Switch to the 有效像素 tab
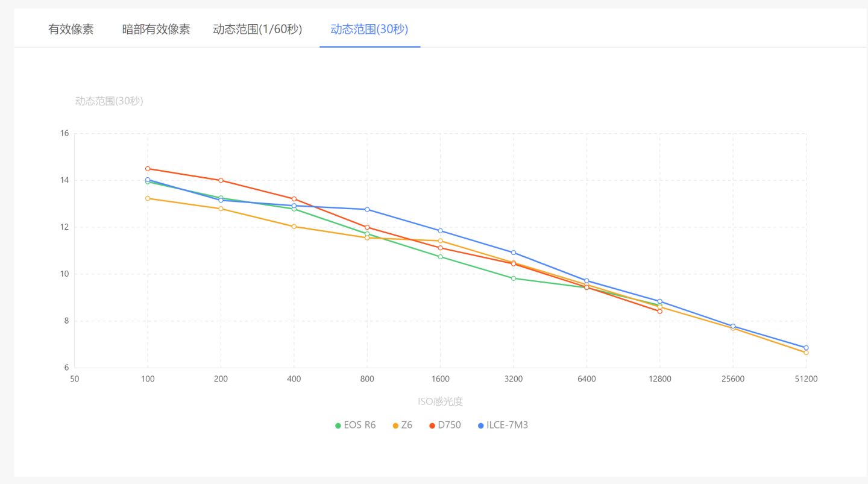 [71, 30]
